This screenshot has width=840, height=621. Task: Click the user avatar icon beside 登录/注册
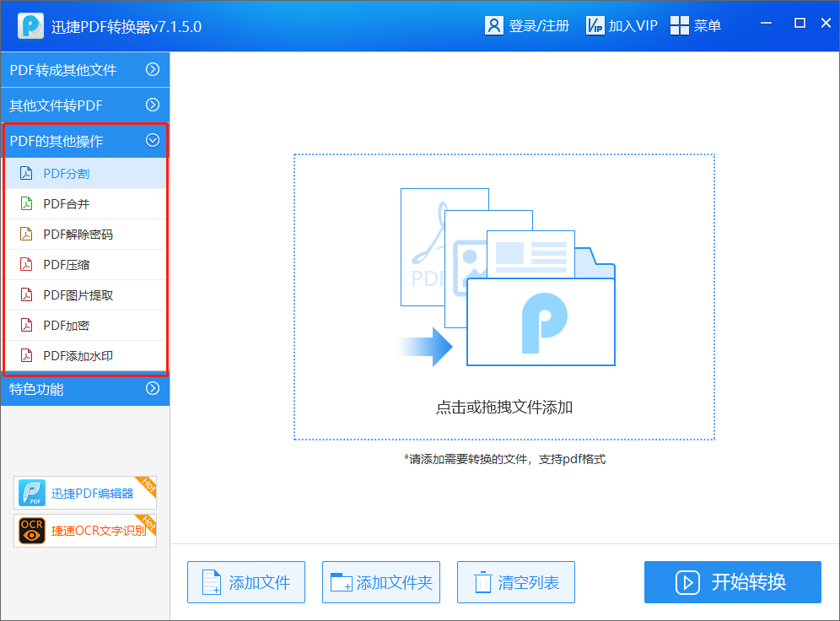494,25
